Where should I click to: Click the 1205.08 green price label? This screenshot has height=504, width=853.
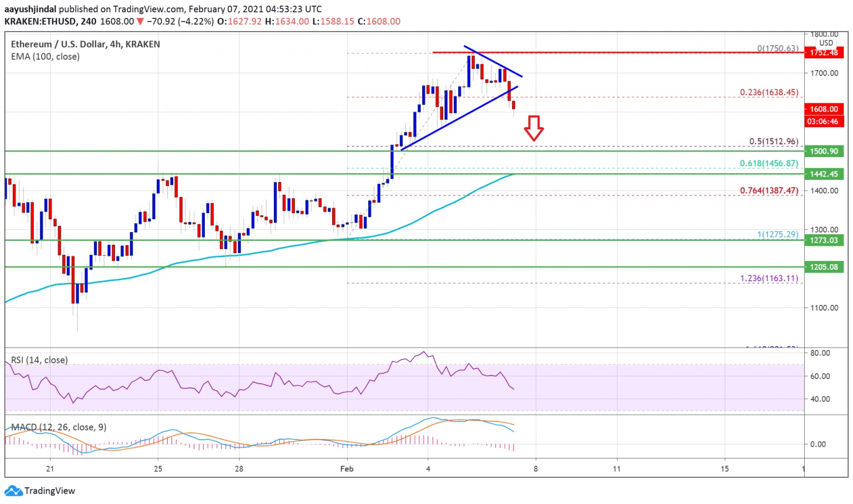click(824, 267)
